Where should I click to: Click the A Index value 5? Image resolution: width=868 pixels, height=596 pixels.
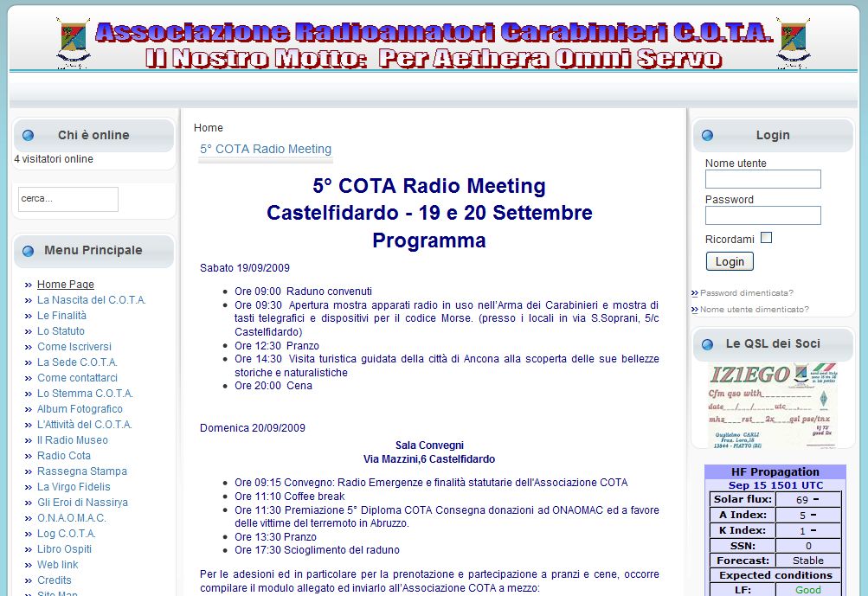tap(803, 516)
